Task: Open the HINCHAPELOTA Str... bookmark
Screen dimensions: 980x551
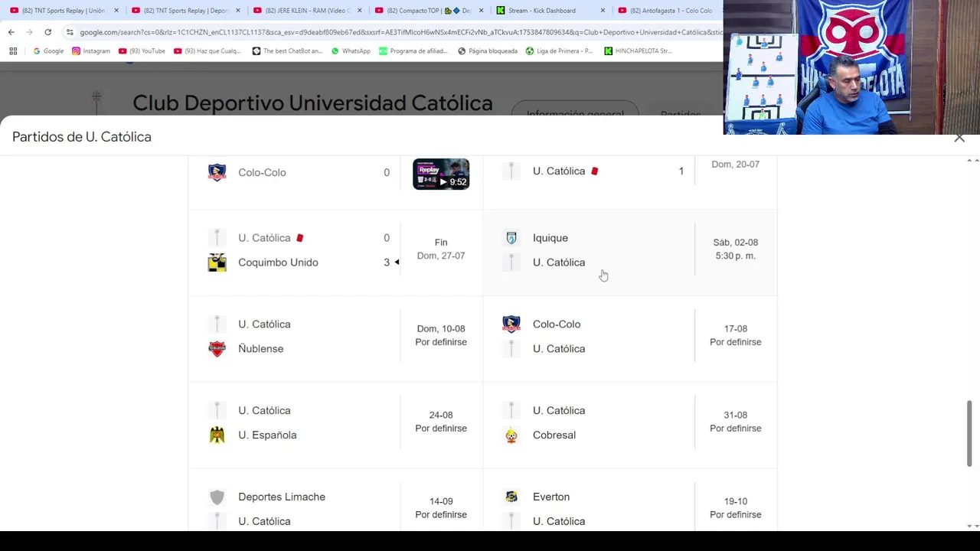Action: pyautogui.click(x=638, y=51)
